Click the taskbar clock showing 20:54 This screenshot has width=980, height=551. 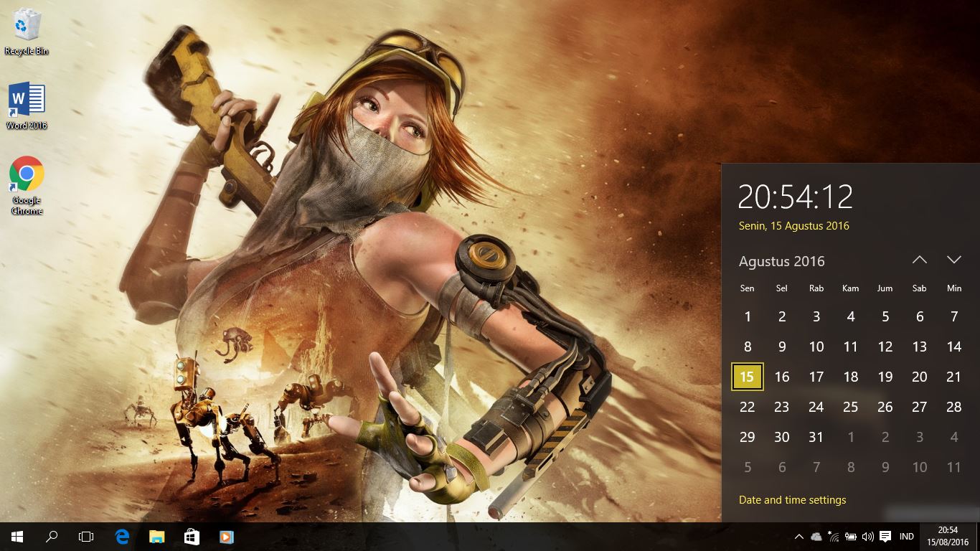click(x=947, y=537)
